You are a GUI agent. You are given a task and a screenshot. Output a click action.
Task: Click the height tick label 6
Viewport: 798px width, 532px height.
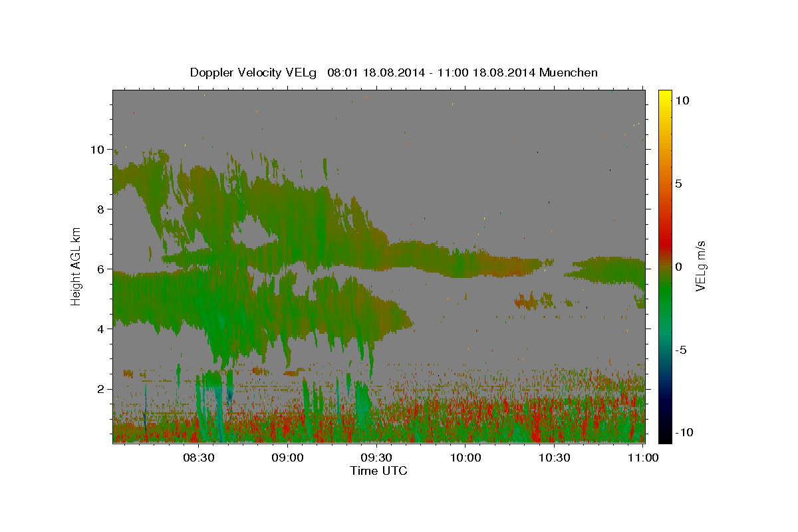pos(100,269)
